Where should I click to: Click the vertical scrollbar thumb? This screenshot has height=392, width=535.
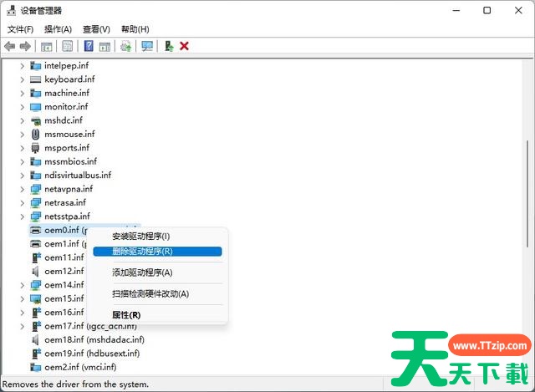click(x=527, y=194)
